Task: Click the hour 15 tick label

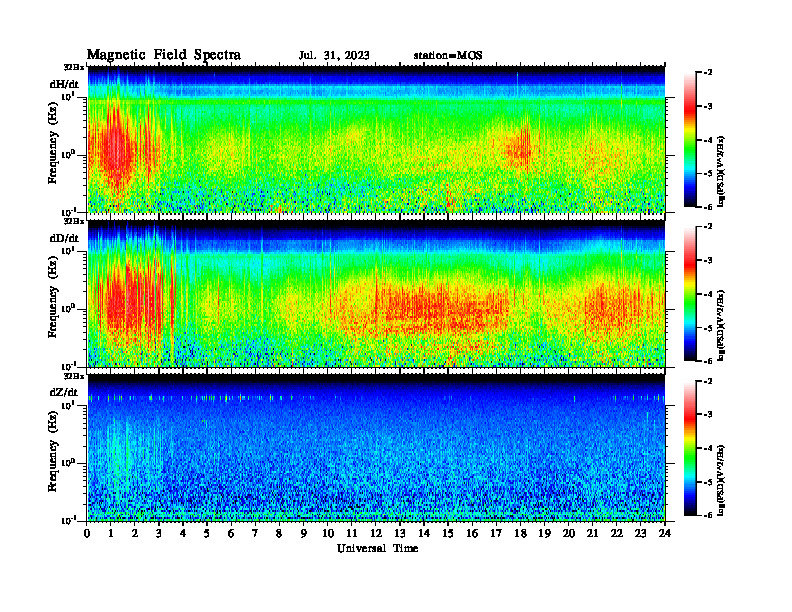Action: (448, 534)
